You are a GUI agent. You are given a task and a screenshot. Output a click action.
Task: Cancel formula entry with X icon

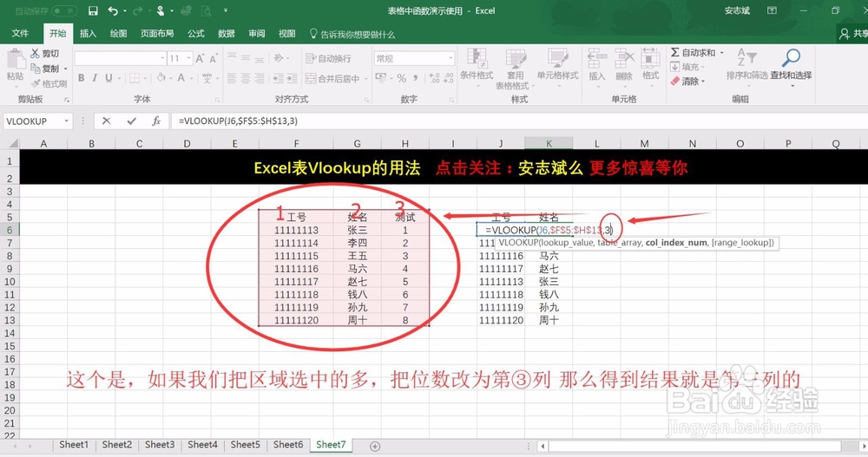(x=106, y=121)
